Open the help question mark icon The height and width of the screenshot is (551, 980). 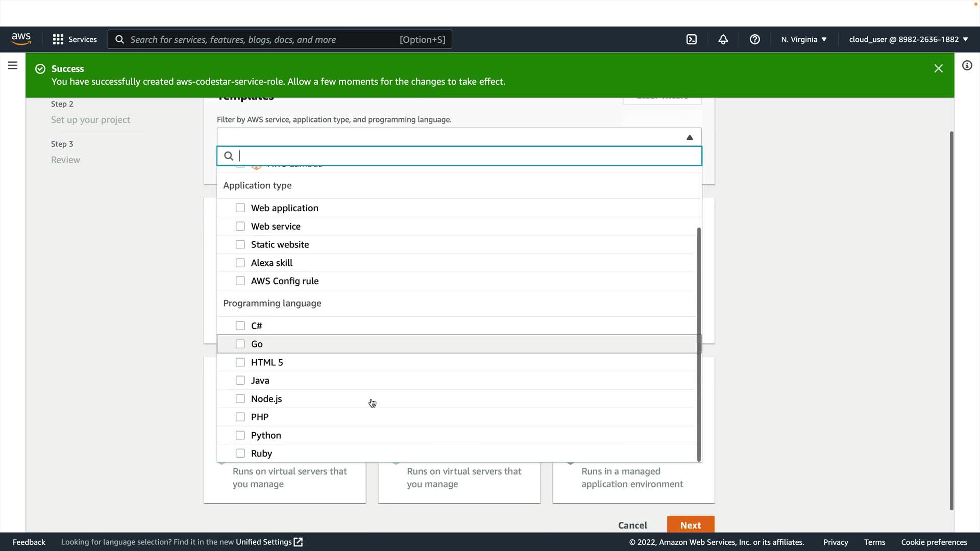pyautogui.click(x=755, y=39)
